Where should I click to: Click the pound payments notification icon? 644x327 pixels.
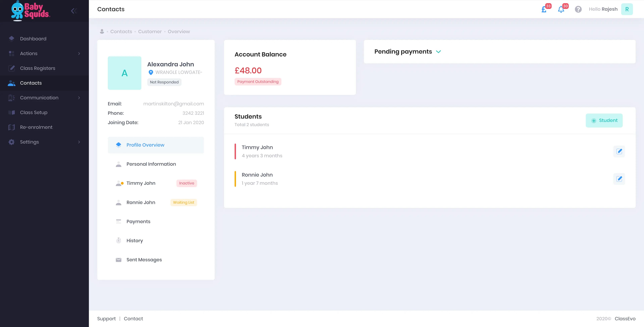(544, 10)
